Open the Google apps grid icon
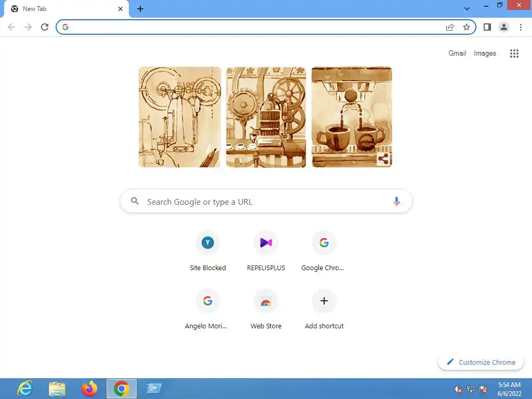The image size is (532, 399). 514,54
